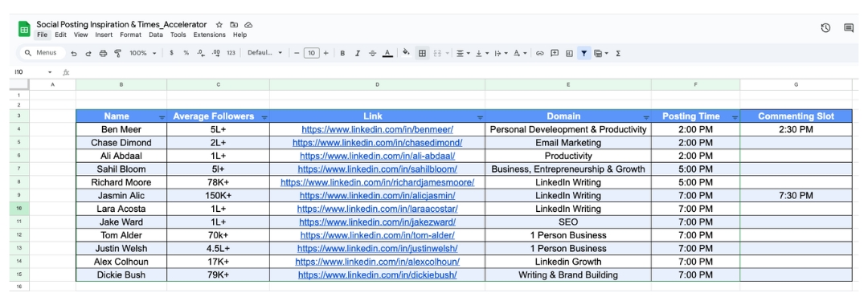The image size is (868, 305).
Task: Open the fill color bucket
Action: [406, 52]
